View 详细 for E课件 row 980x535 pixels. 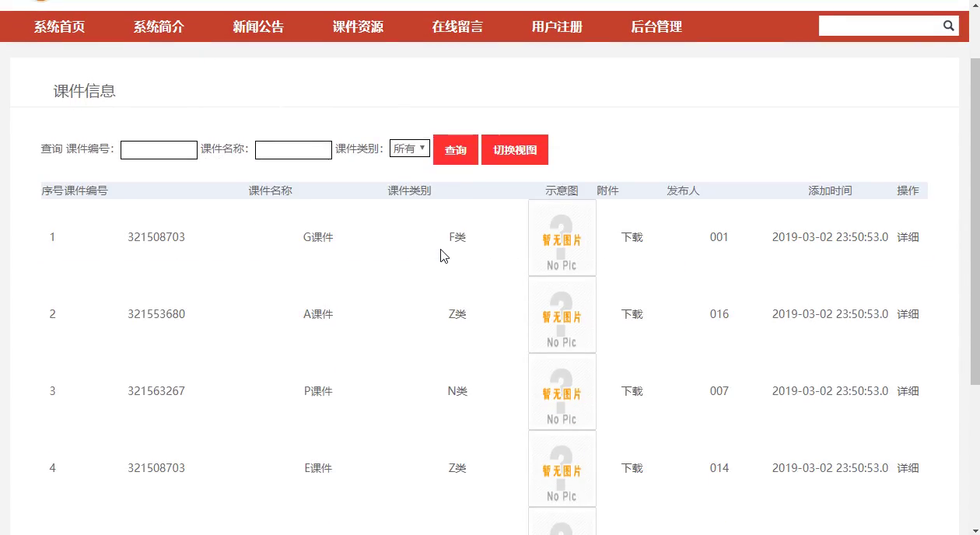tap(908, 468)
